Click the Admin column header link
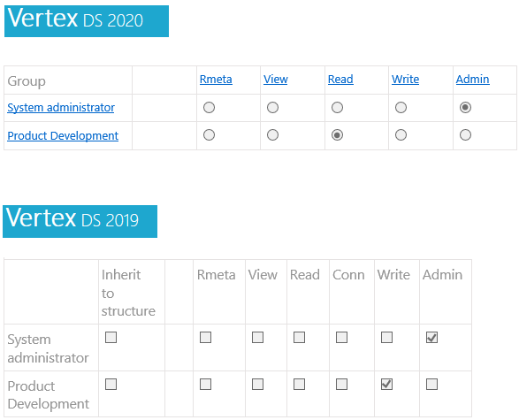Screen dimensions: 519x420 tap(472, 80)
